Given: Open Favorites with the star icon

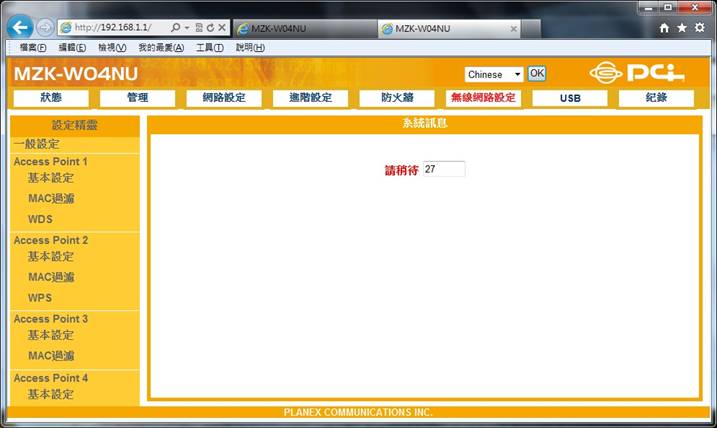Looking at the screenshot, I should coord(682,28).
